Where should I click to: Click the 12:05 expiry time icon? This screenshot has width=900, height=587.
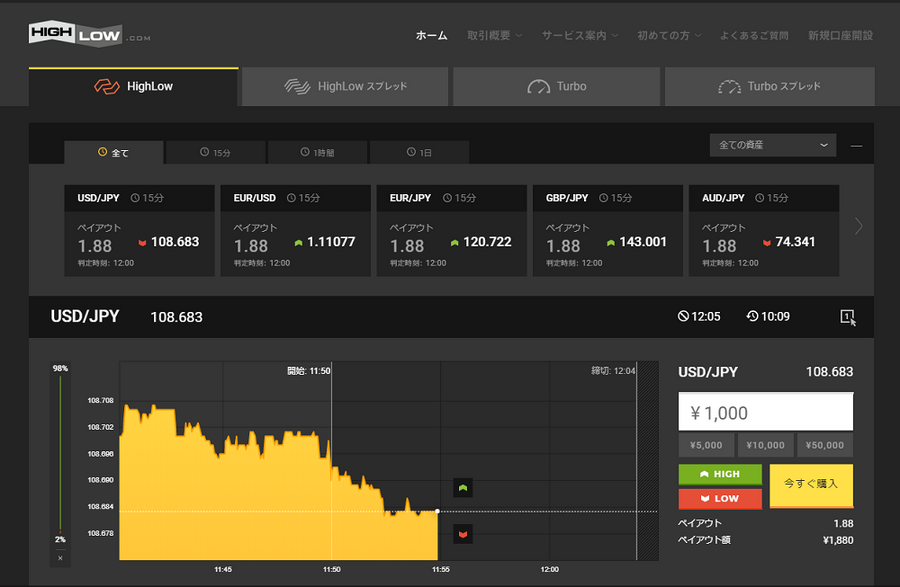pyautogui.click(x=683, y=316)
